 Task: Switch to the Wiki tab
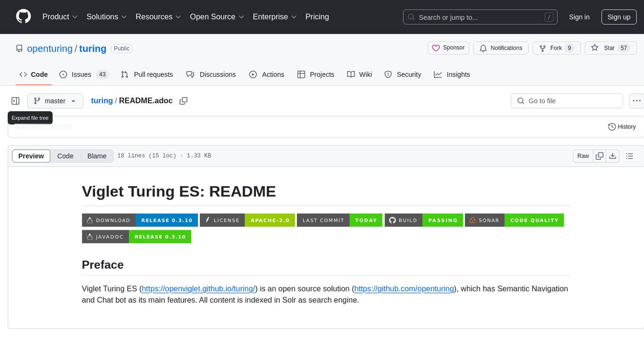point(359,74)
